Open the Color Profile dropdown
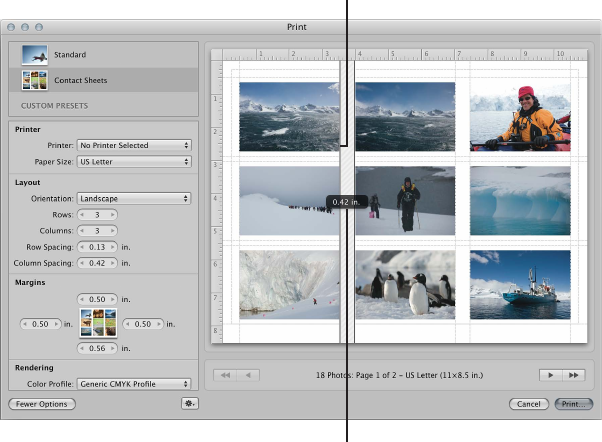 pos(134,383)
